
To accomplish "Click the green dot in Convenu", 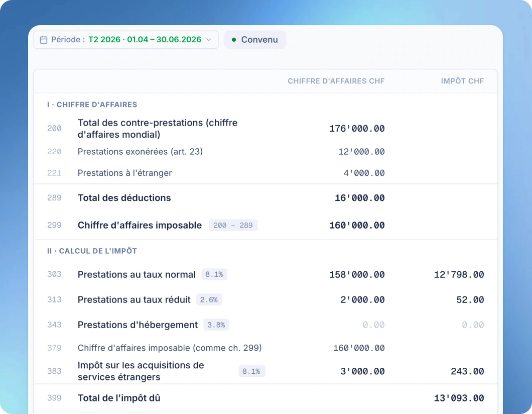I will [234, 40].
